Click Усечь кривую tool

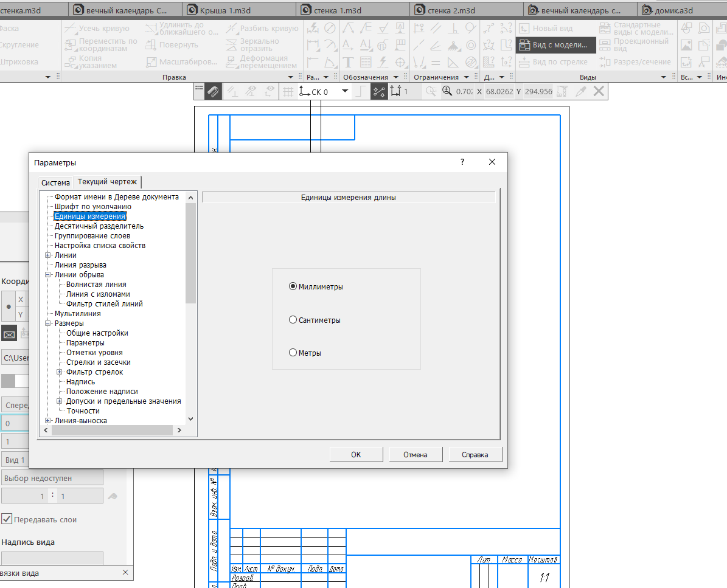click(97, 28)
